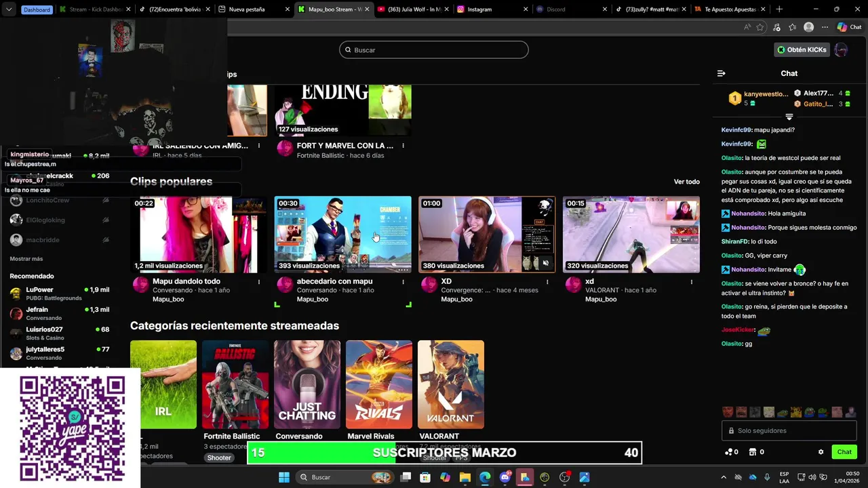Add this page to favorites star icon
Image resolution: width=868 pixels, height=488 pixels.
point(760,27)
